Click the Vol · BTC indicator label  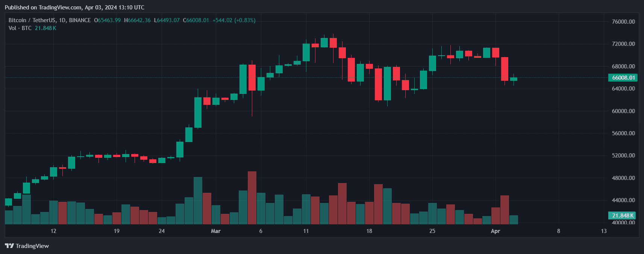pyautogui.click(x=20, y=28)
